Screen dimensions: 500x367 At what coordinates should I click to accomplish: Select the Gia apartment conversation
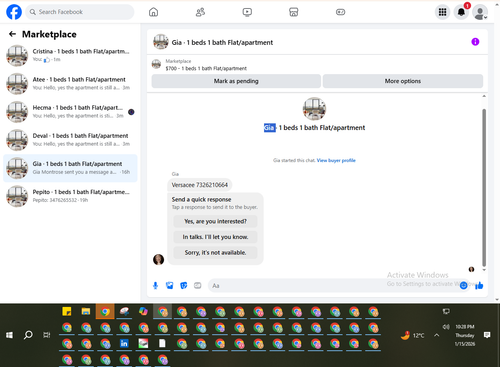tap(70, 168)
